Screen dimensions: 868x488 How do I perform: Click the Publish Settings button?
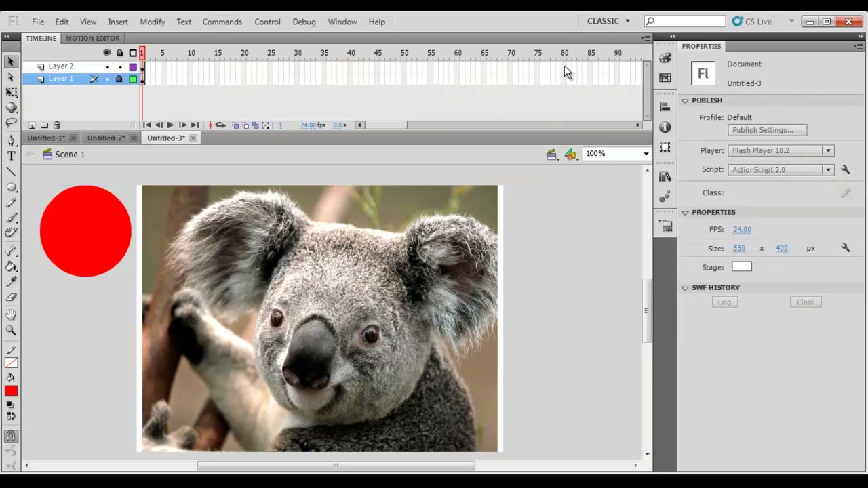click(767, 130)
